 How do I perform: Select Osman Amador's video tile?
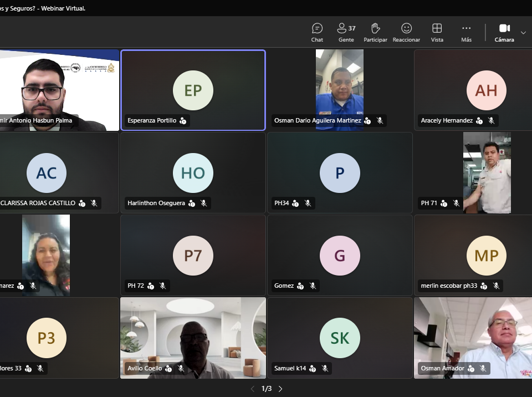473,338
